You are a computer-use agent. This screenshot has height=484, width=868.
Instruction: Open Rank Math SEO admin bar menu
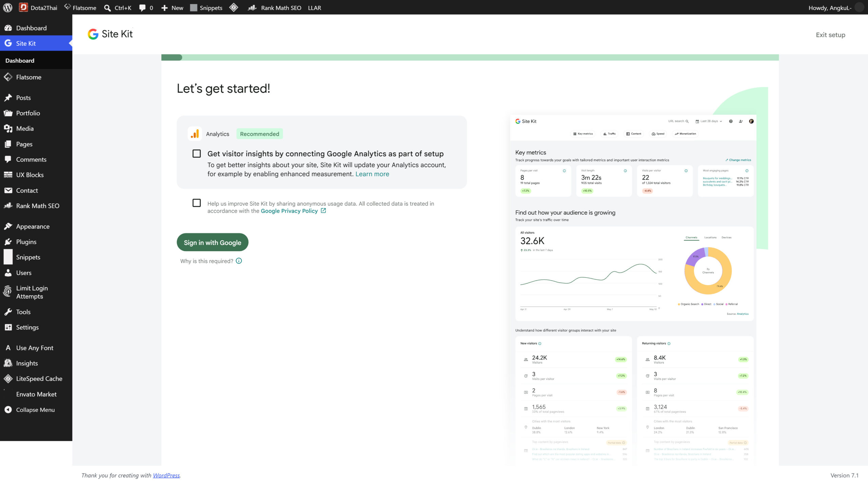click(x=274, y=7)
